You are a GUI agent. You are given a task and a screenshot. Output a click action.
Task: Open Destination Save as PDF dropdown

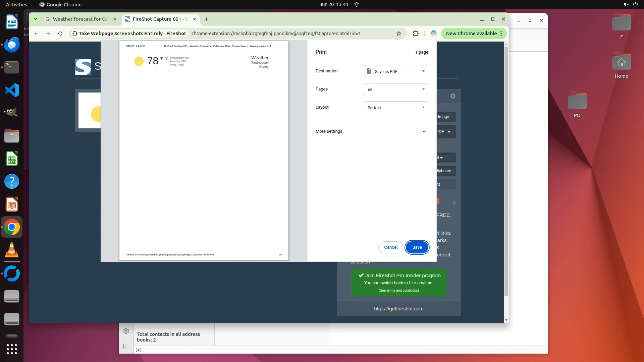point(396,71)
